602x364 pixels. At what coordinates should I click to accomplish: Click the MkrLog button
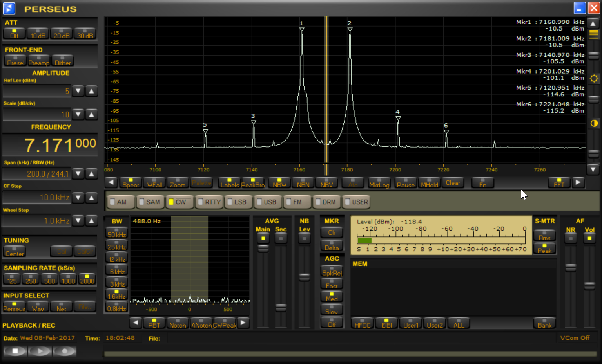click(379, 183)
